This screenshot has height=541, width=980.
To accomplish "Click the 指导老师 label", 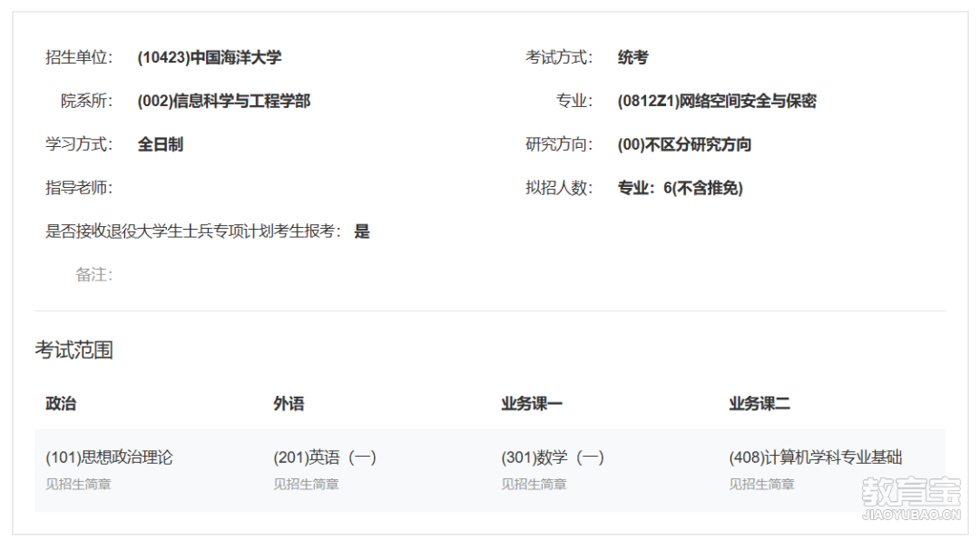I will pos(79,188).
